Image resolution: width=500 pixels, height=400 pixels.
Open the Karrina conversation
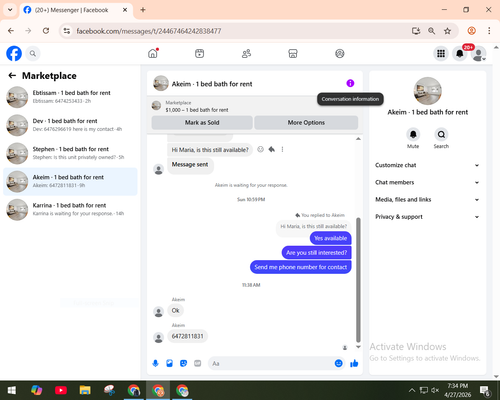(x=70, y=210)
